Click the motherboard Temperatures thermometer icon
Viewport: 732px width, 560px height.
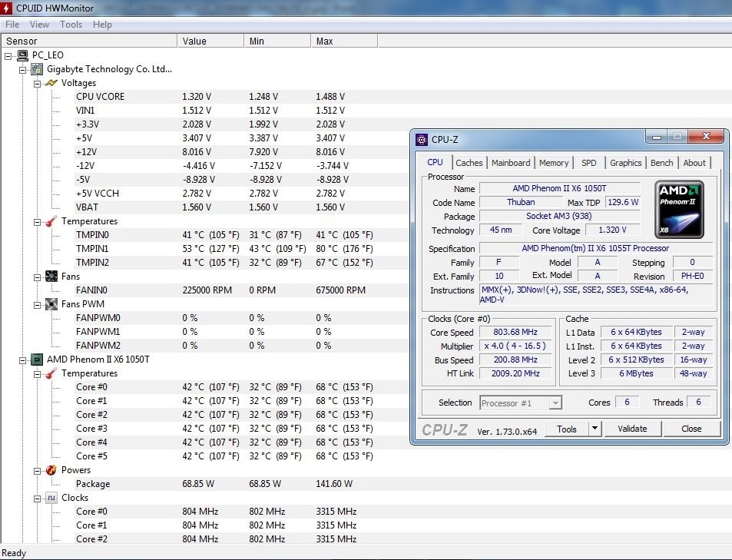[x=51, y=221]
